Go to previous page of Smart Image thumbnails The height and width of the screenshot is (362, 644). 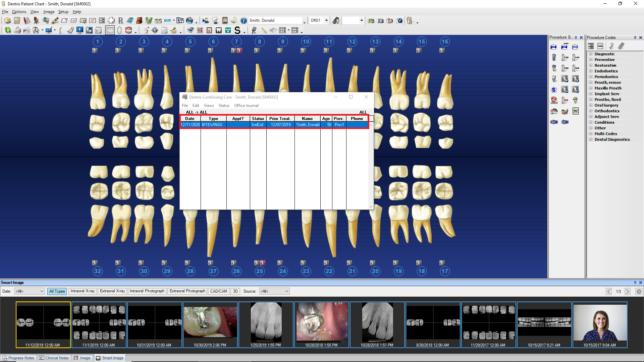(x=609, y=291)
